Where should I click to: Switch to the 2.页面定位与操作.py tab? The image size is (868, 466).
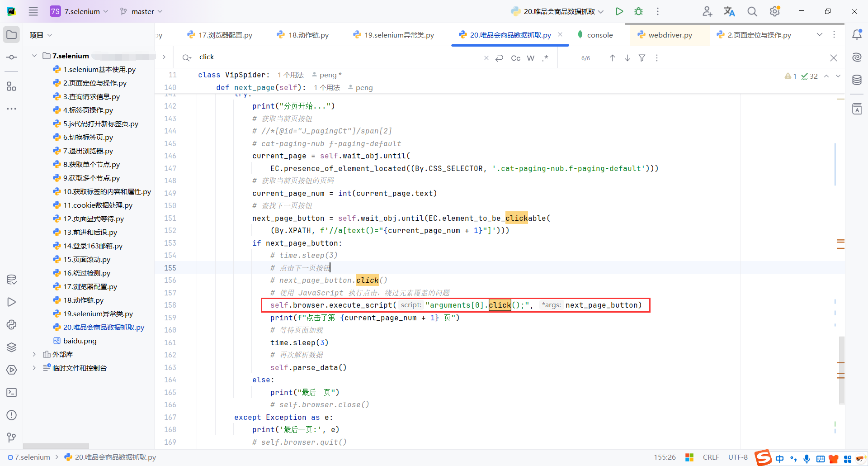click(x=754, y=35)
